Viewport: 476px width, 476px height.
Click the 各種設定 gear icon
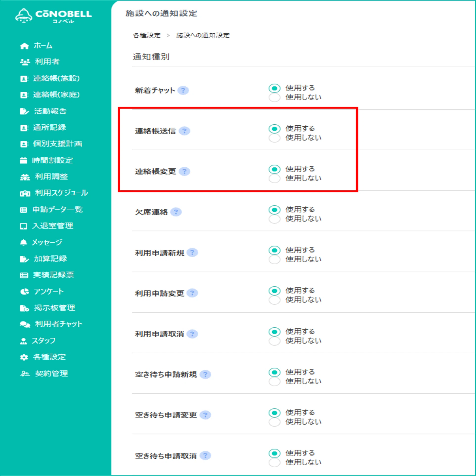coord(24,357)
